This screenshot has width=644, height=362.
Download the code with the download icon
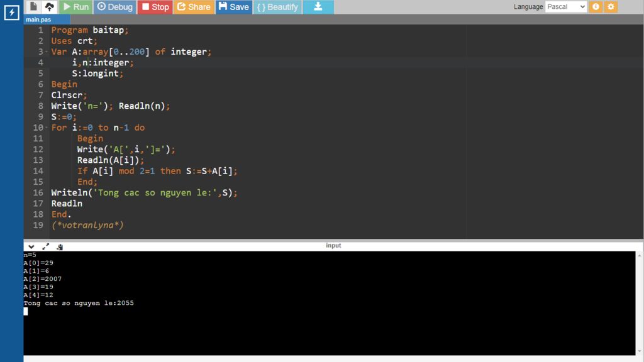click(318, 6)
